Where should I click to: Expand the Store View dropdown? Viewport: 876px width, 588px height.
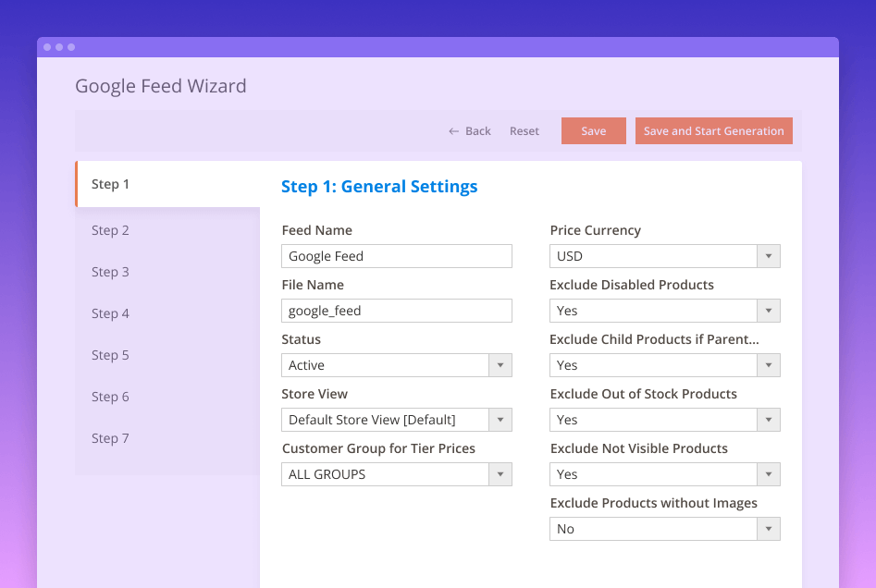coord(396,420)
